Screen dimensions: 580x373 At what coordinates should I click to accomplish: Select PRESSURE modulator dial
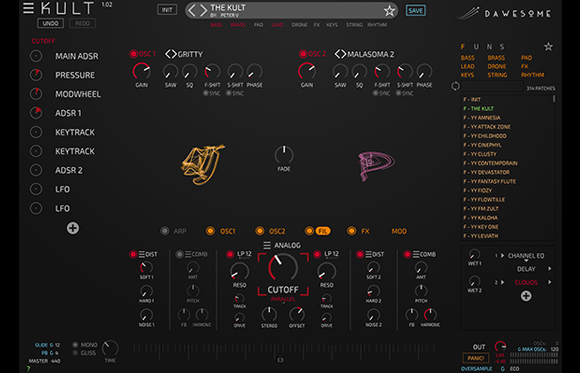pyautogui.click(x=36, y=75)
